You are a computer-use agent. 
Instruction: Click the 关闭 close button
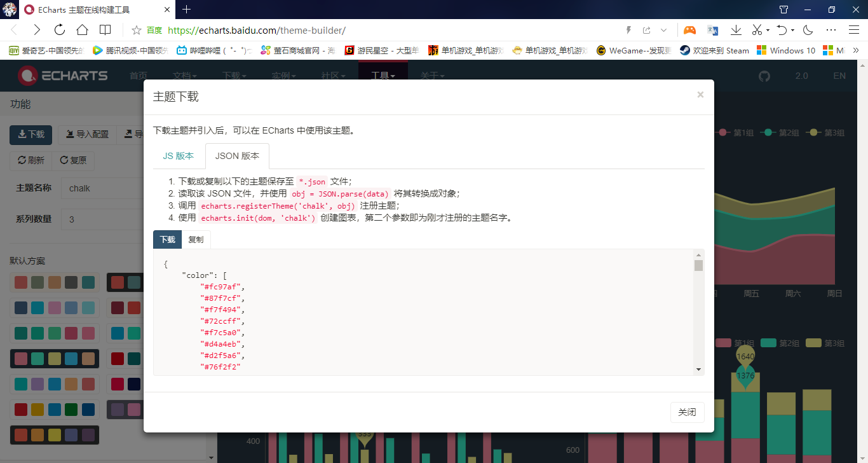[x=687, y=412]
